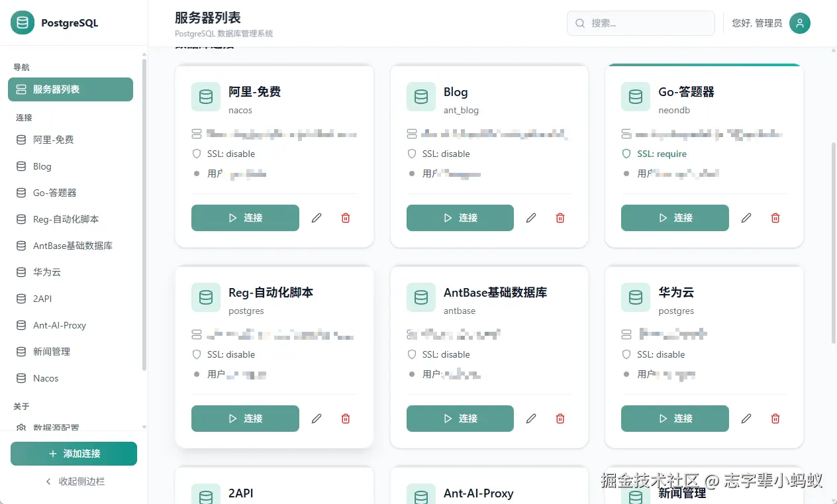Click database icon on Reg-自动化脚本 card
Screen dimensions: 837x504
pos(206,297)
